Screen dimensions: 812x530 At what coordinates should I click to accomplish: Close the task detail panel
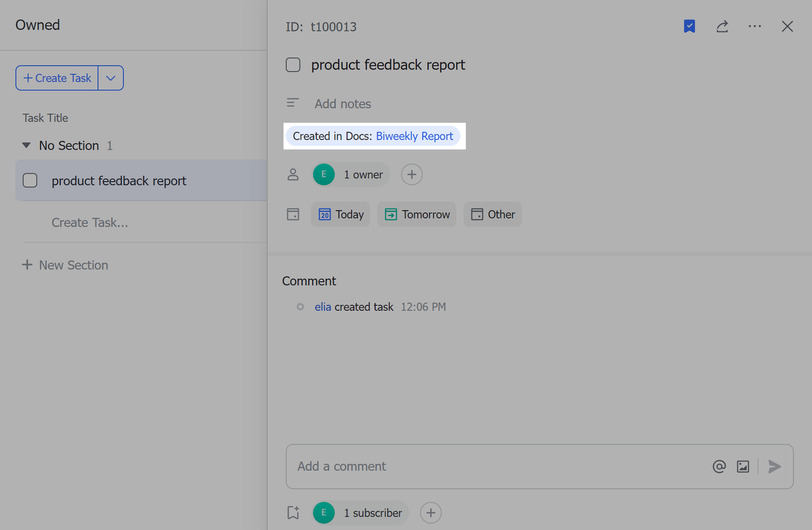point(787,27)
